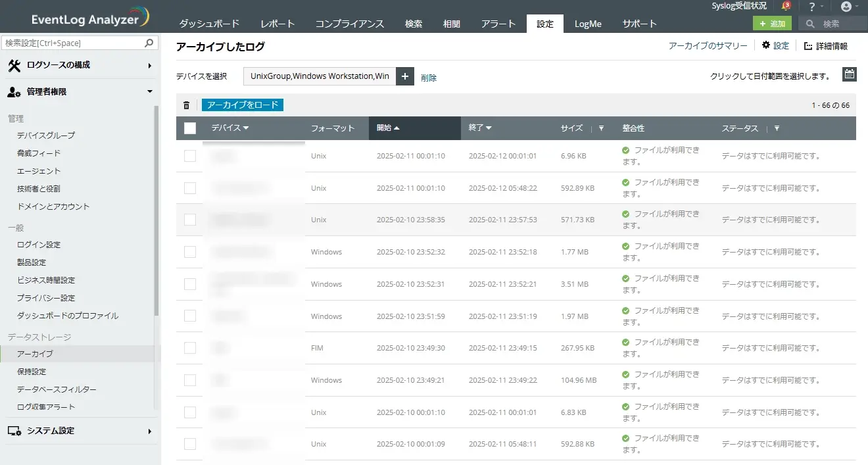
Task: Open the calendar date range picker
Action: pos(849,74)
